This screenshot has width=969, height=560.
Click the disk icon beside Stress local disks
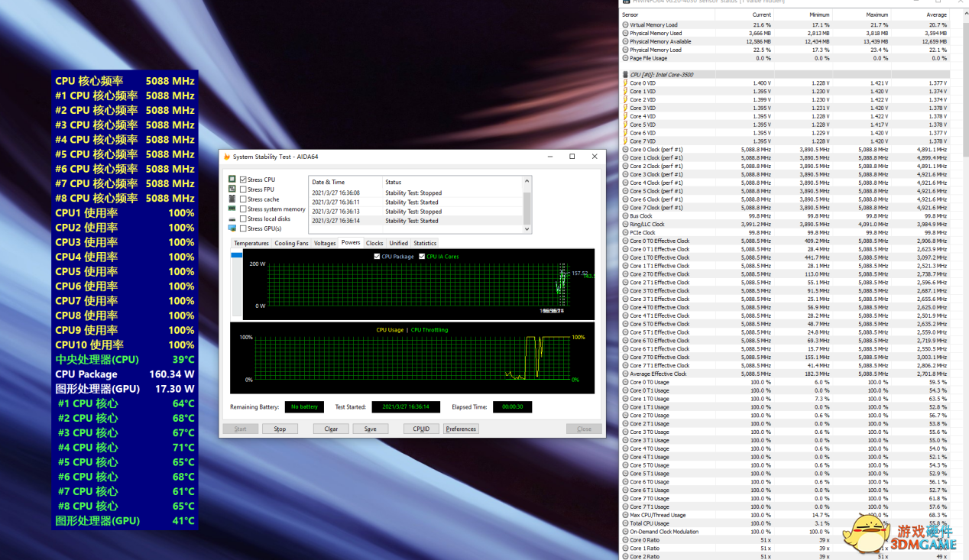(x=232, y=218)
